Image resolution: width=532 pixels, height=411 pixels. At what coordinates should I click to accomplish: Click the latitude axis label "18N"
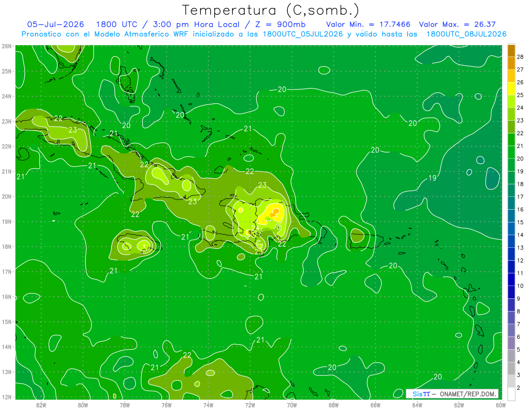6,246
